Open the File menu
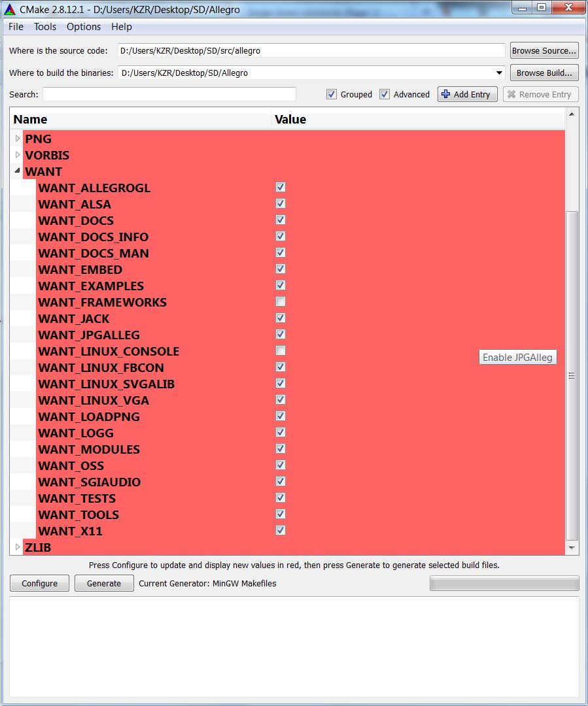Image resolution: width=588 pixels, height=706 pixels. 16,27
